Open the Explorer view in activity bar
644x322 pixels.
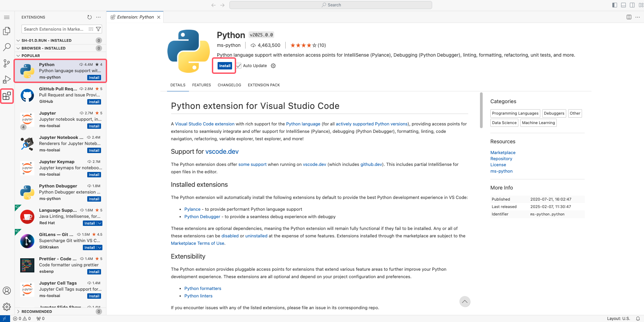pyautogui.click(x=7, y=31)
